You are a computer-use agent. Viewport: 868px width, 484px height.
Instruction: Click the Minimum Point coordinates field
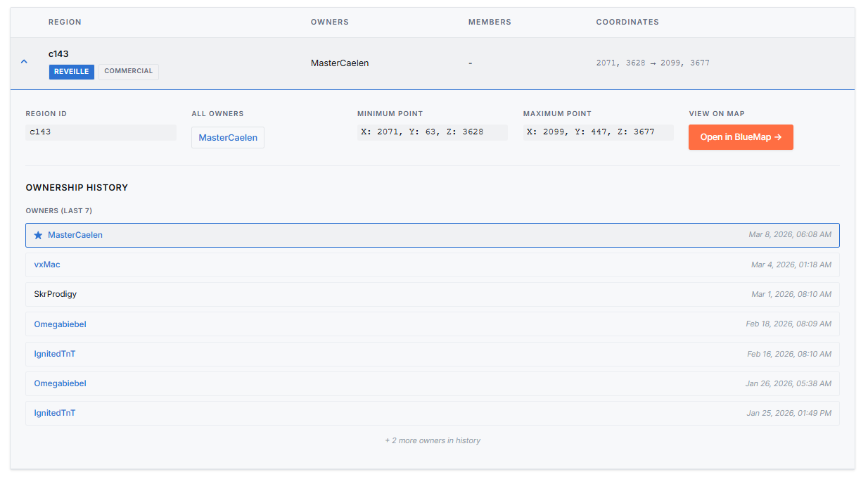(432, 132)
